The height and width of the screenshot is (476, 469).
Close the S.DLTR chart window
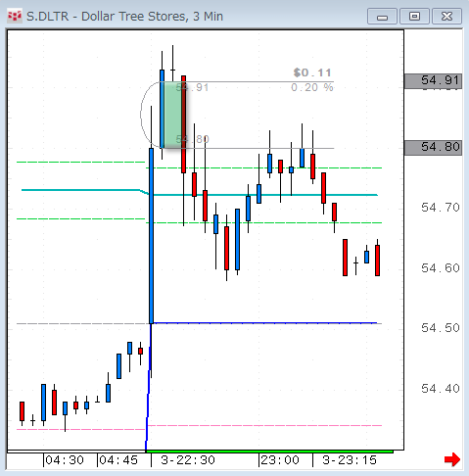(x=446, y=17)
